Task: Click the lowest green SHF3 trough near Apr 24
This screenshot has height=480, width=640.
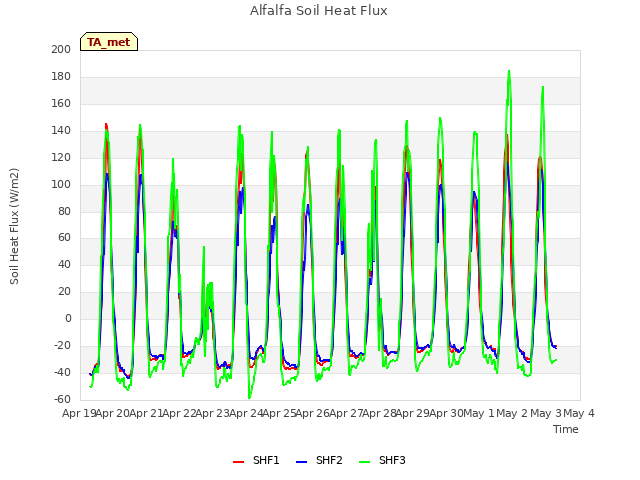Action: (249, 398)
